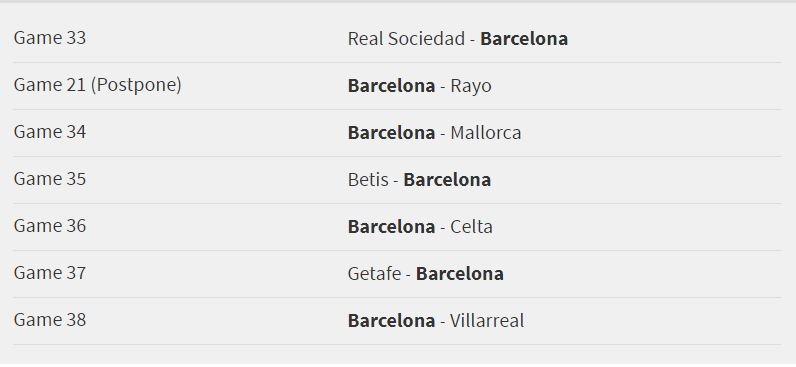
Task: Click the Game 35 label
Action: 50,179
